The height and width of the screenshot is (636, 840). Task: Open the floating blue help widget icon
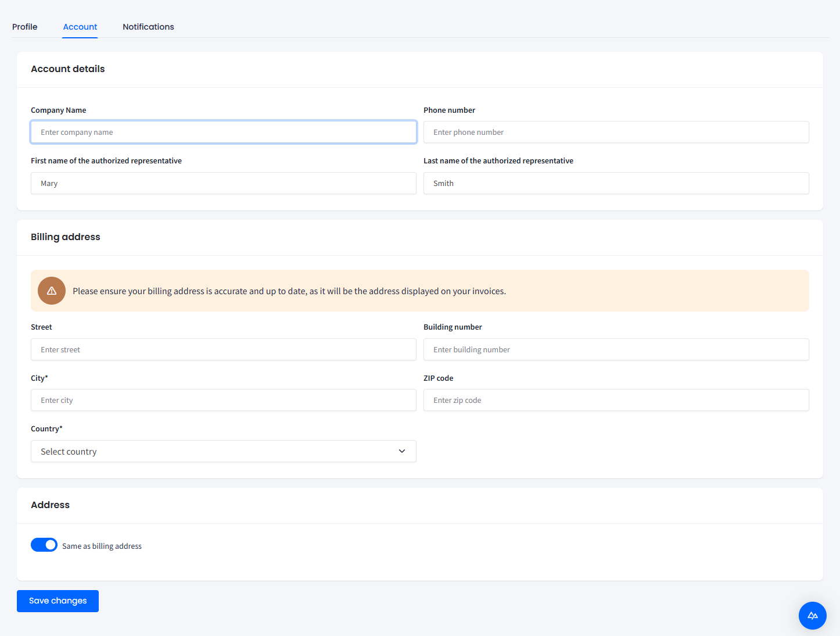pyautogui.click(x=813, y=616)
